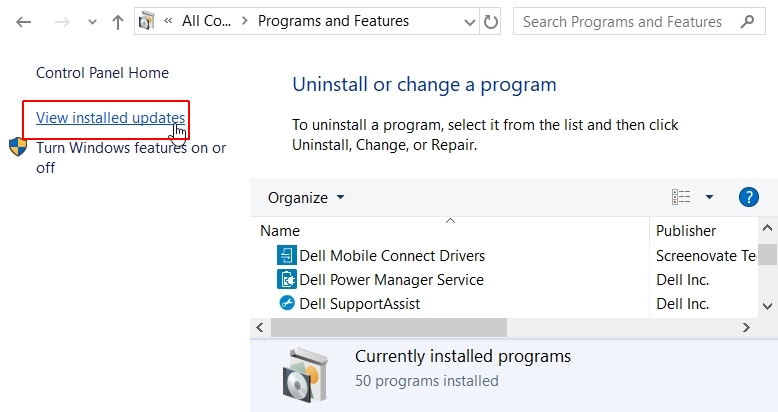The height and width of the screenshot is (412, 778).
Task: Open the recent locations dropdown arrow
Action: click(92, 22)
